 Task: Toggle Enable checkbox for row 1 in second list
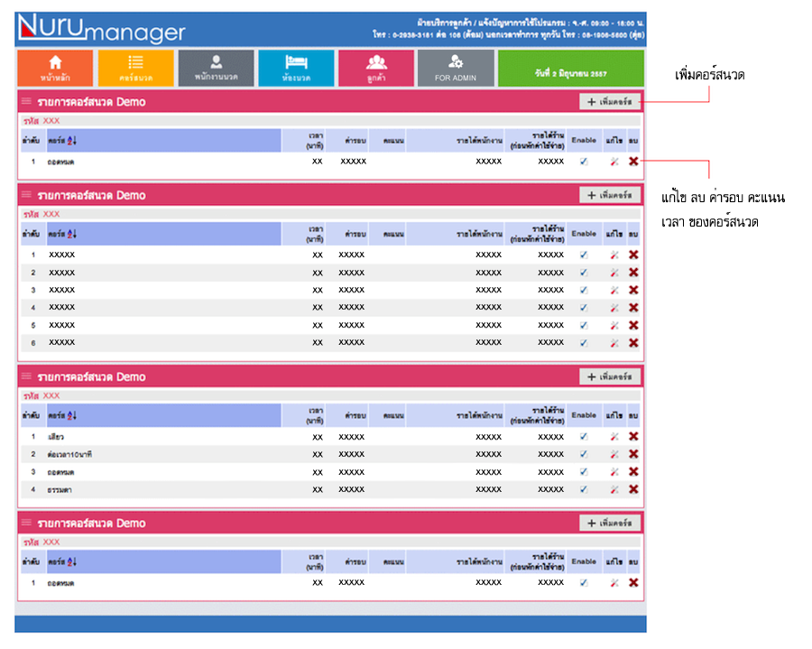click(x=584, y=255)
